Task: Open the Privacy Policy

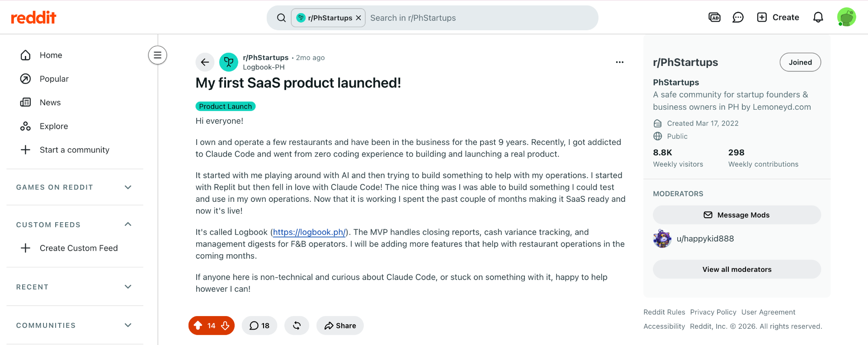Action: (713, 312)
